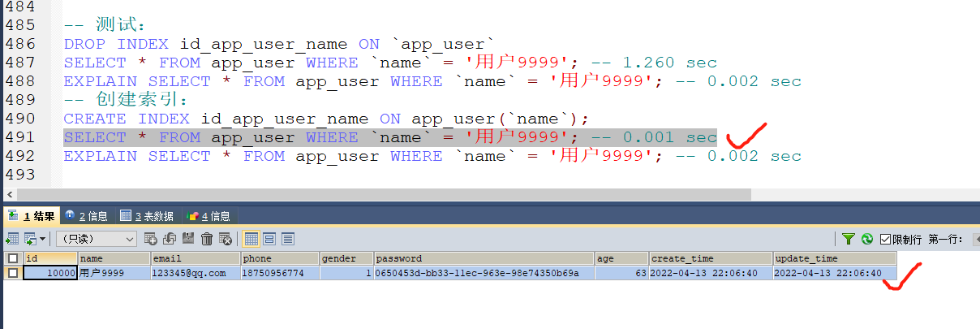
Task: Click the green filter funnel icon
Action: [x=848, y=239]
